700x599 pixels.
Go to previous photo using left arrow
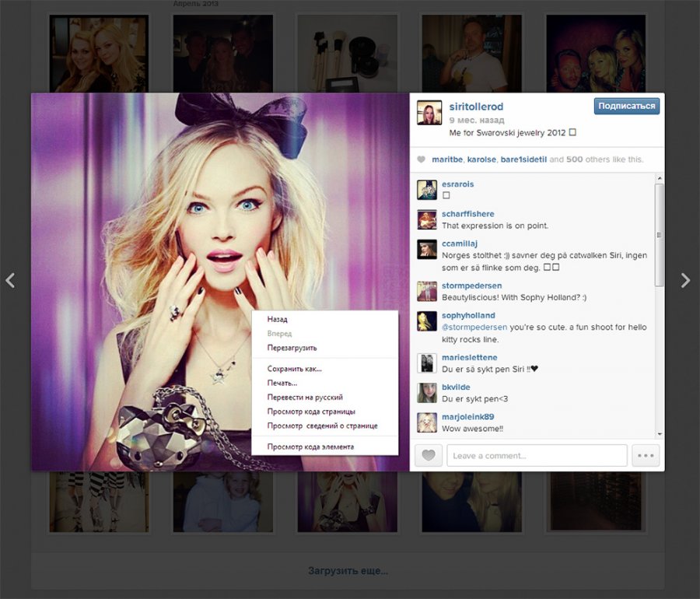point(11,281)
